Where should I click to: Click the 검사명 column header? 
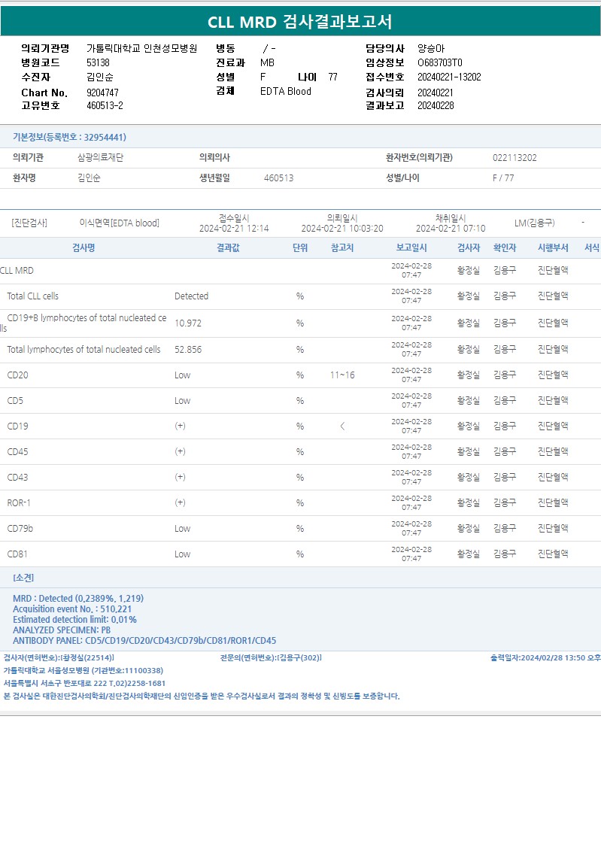pyautogui.click(x=83, y=247)
